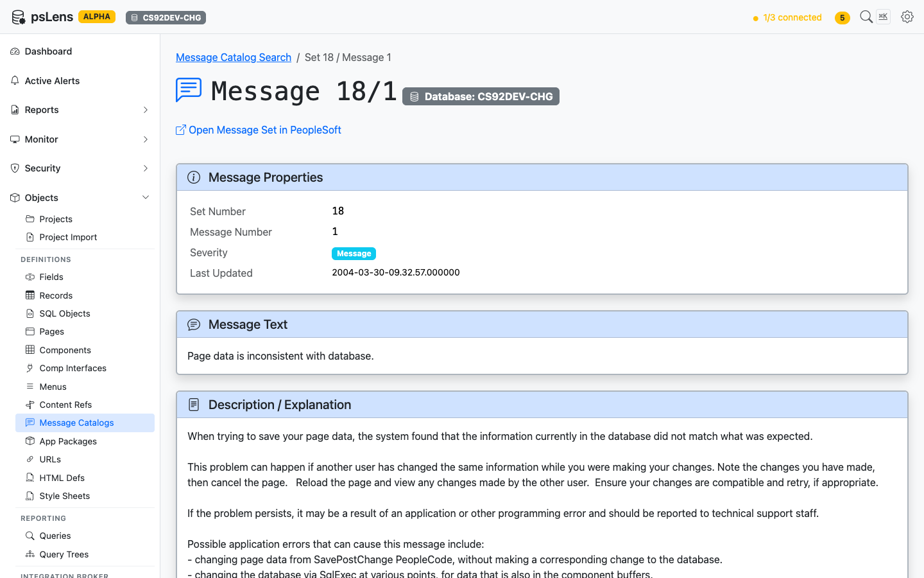
Task: Go to App Packages label
Action: click(x=68, y=441)
